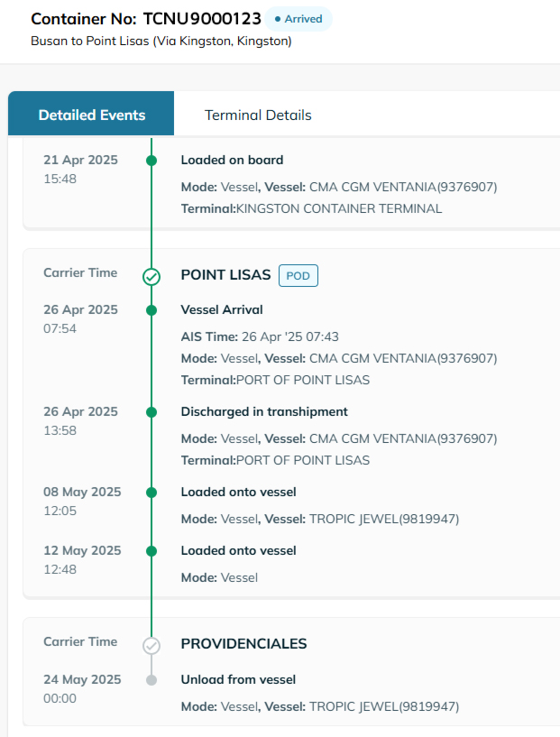Click the PROVIDENCIALES port heading

[243, 644]
